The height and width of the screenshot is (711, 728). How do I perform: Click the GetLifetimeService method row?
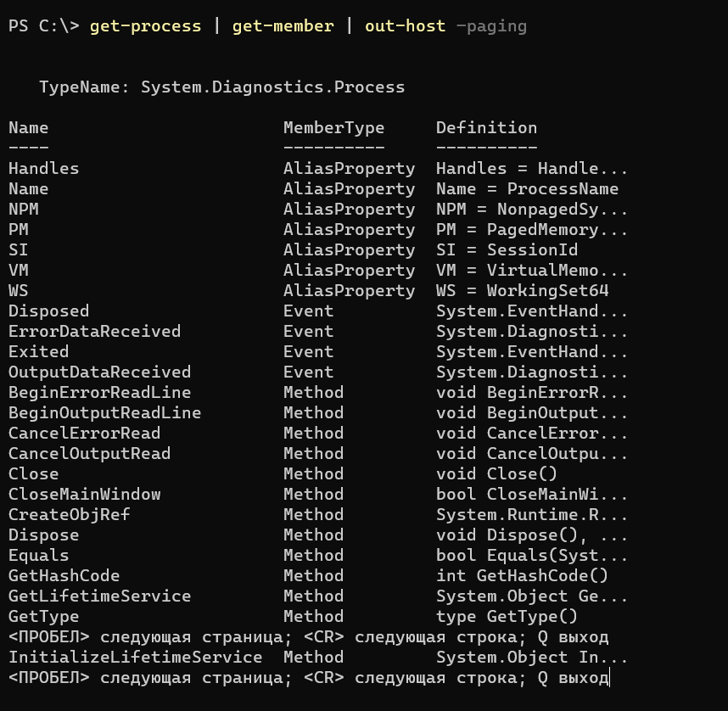[x=318, y=596]
